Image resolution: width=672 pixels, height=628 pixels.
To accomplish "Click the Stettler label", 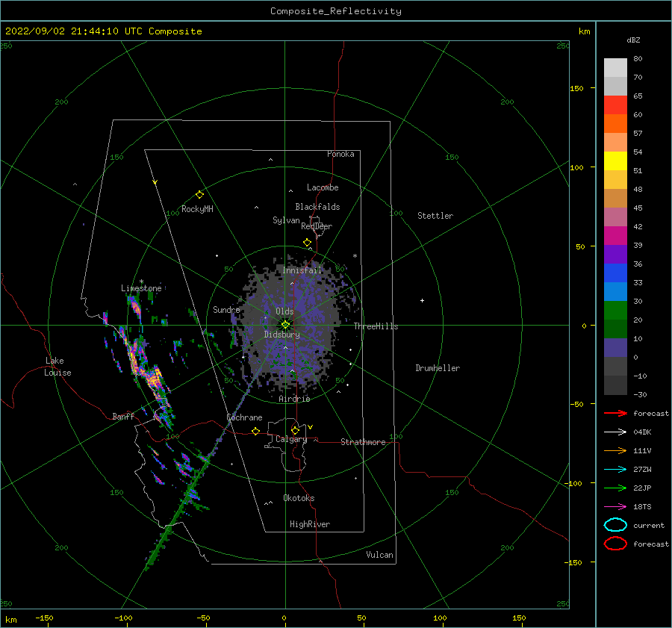I will 435,216.
